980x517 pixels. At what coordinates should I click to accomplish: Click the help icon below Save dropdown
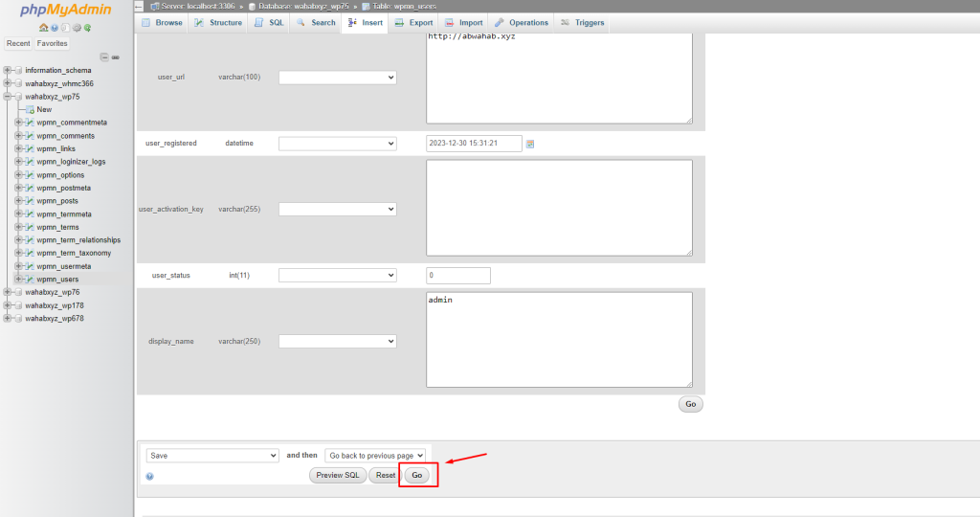(150, 476)
